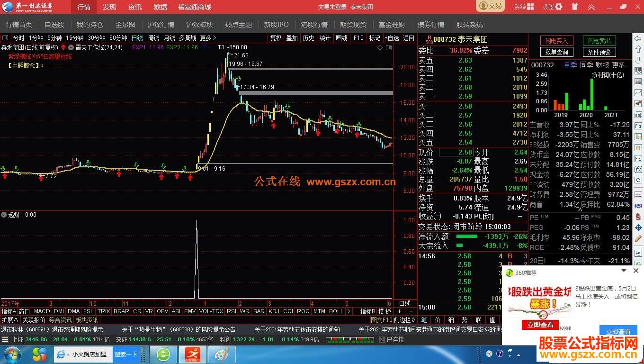Open 新股IPO nav item

[x=276, y=25]
